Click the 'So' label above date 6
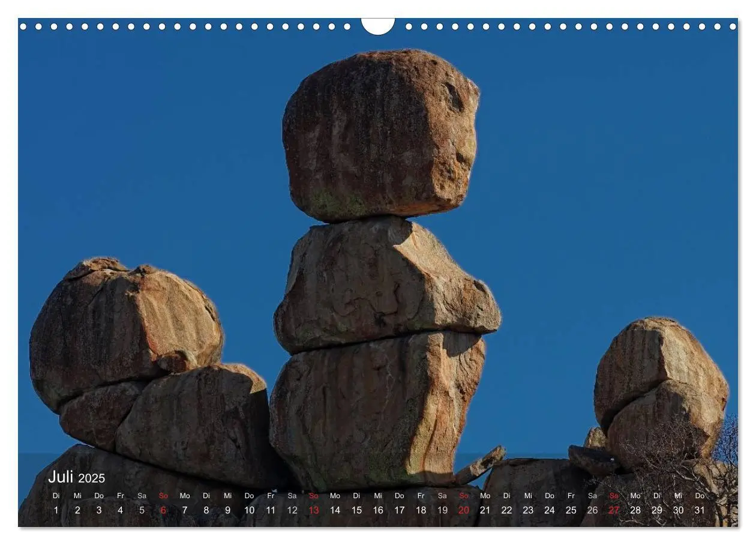The height and width of the screenshot is (545, 756). pos(163,496)
